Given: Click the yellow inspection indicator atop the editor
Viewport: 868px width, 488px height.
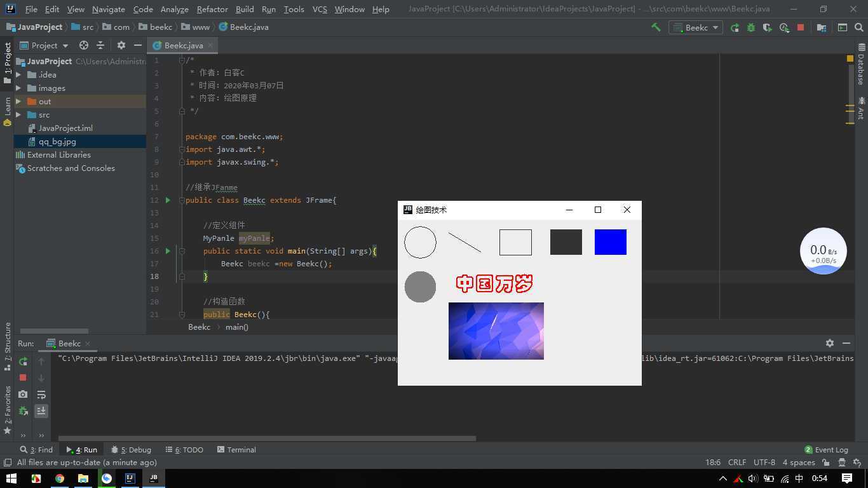Looking at the screenshot, I should click(850, 58).
